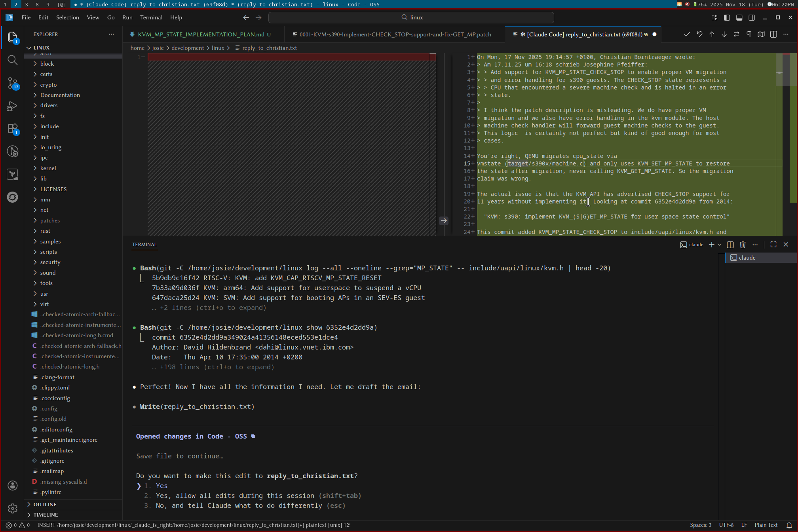
Task: Go to next change arrow down
Action: [x=724, y=34]
